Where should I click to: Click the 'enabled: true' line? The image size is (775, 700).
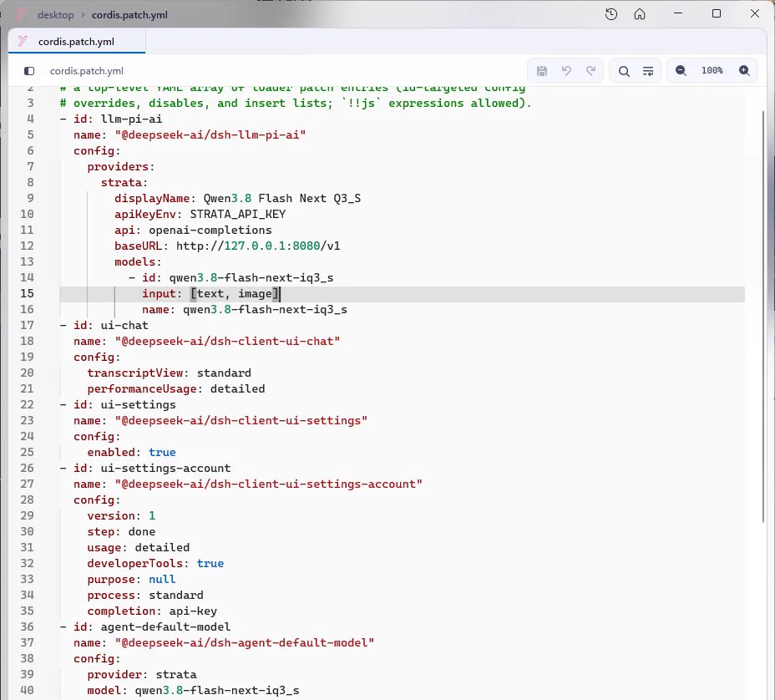(131, 453)
